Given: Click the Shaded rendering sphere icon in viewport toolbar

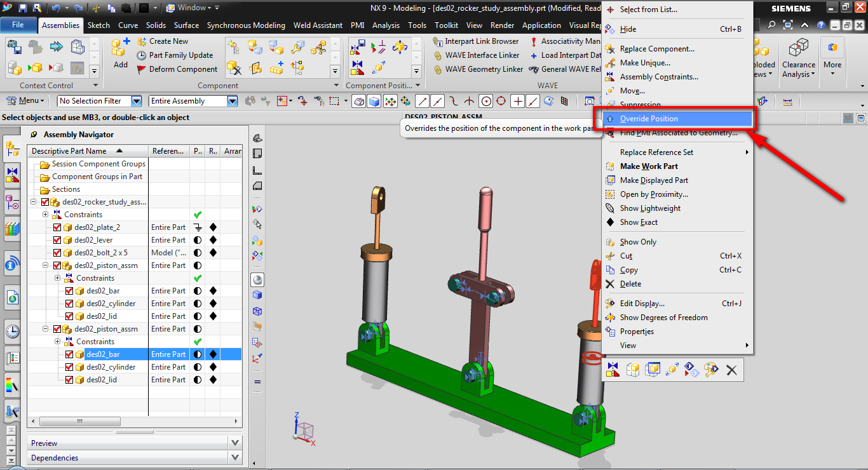Looking at the screenshot, I should 257,279.
